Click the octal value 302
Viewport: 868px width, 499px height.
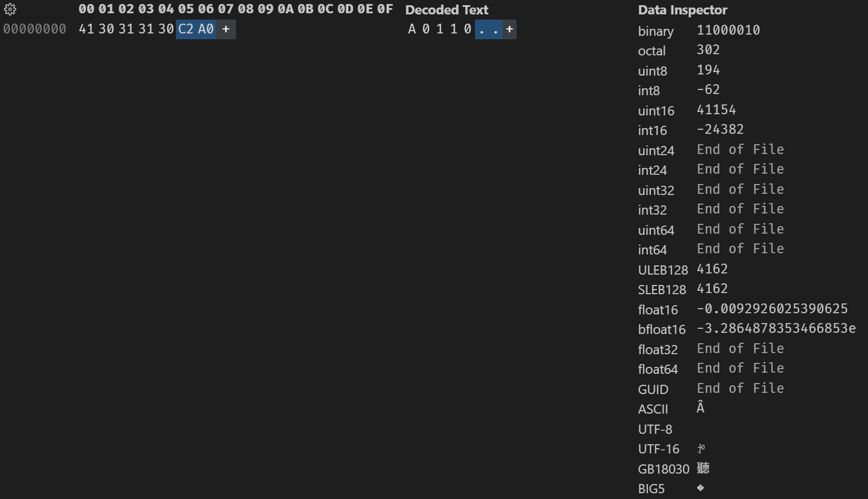tap(708, 50)
